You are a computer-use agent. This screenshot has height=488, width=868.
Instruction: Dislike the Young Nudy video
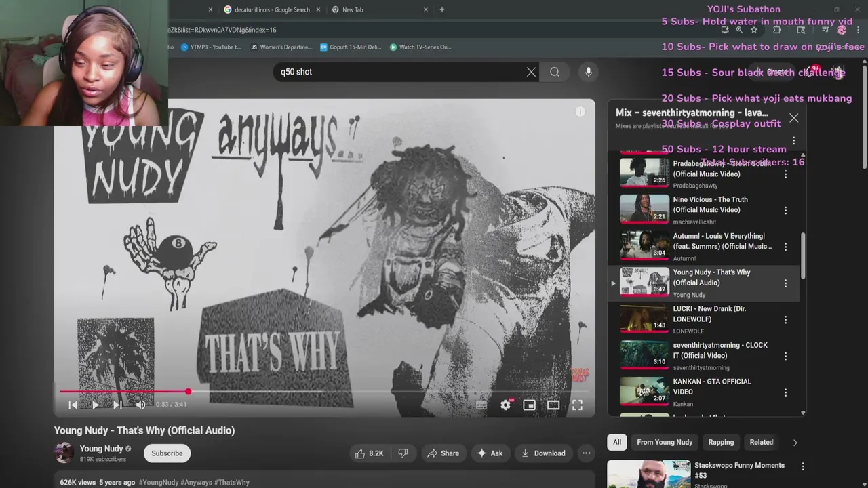coord(403,453)
